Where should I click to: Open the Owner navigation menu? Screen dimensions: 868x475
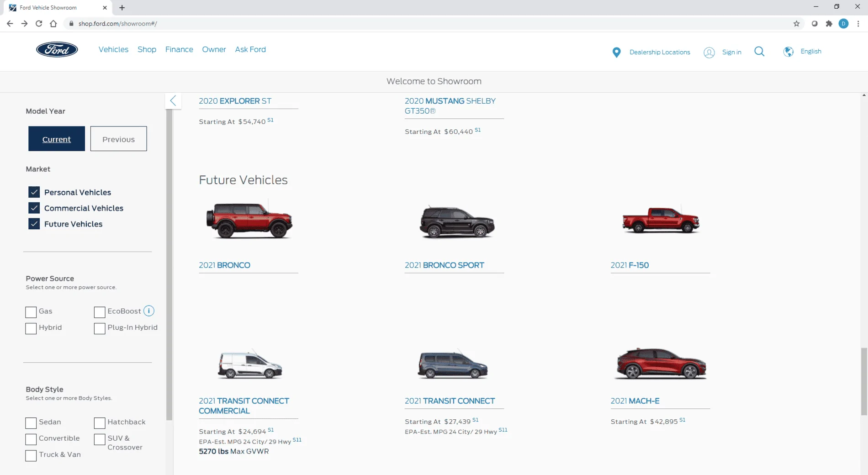(x=214, y=49)
